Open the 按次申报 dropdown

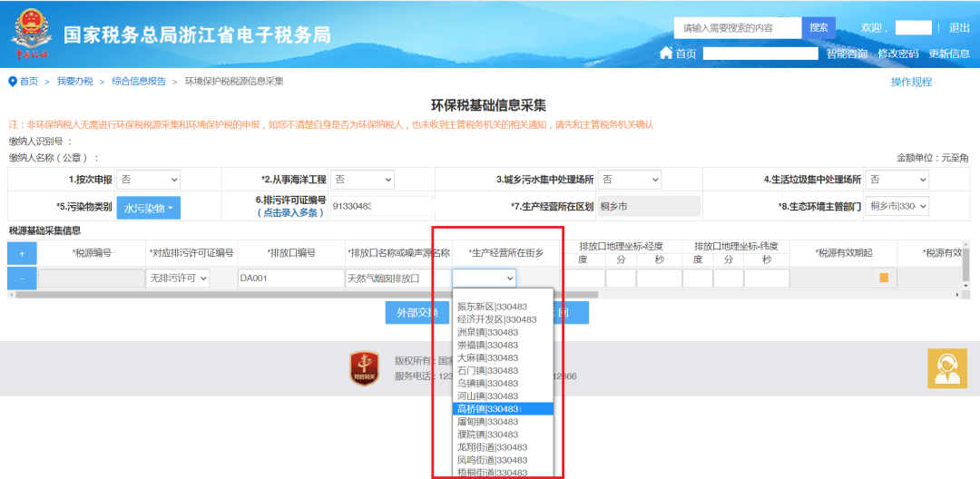149,180
